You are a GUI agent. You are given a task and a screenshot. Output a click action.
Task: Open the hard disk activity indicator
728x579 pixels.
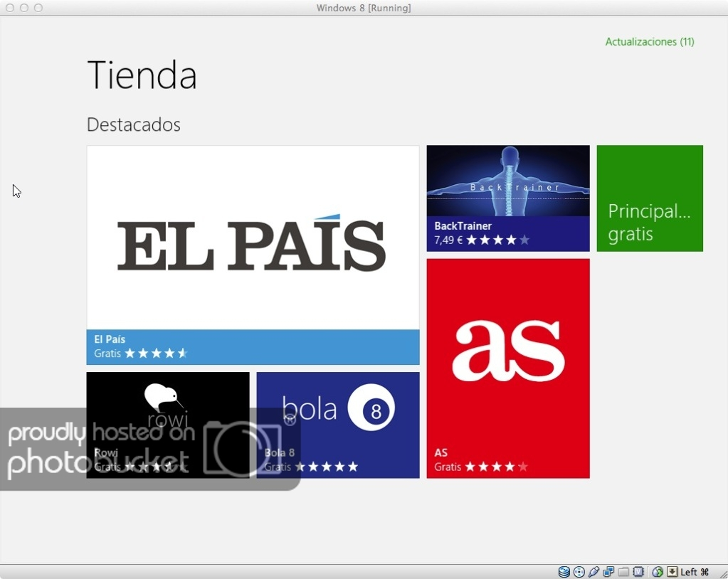(x=564, y=571)
